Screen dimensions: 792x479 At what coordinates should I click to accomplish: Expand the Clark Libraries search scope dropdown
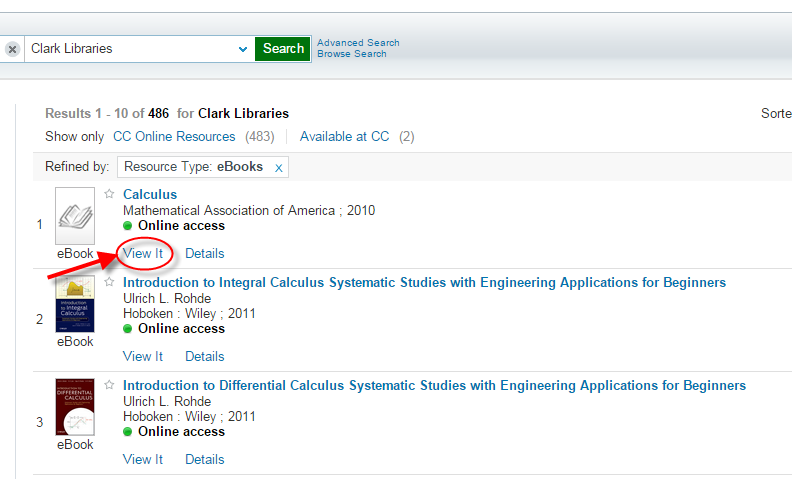(243, 49)
